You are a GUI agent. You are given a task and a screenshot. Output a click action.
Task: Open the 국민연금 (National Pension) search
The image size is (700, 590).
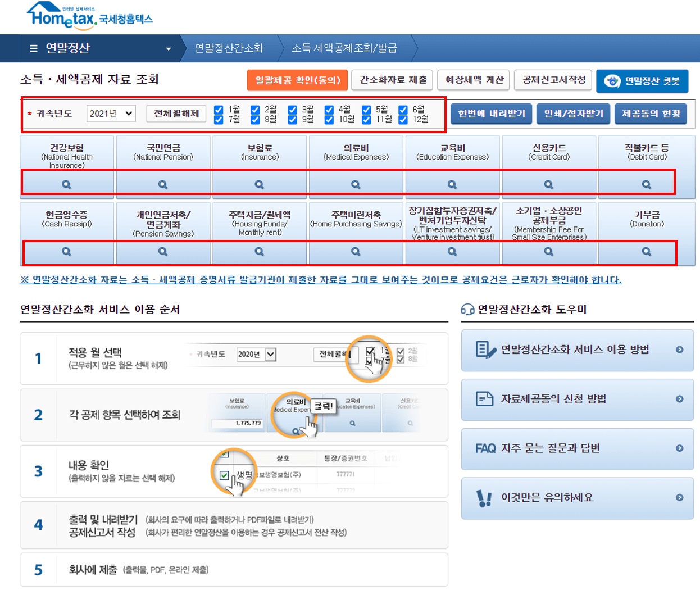pyautogui.click(x=163, y=183)
